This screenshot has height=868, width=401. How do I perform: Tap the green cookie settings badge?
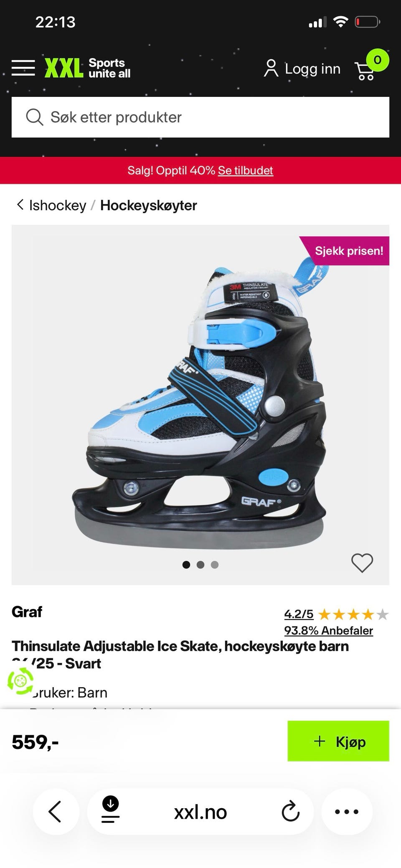tap(20, 681)
